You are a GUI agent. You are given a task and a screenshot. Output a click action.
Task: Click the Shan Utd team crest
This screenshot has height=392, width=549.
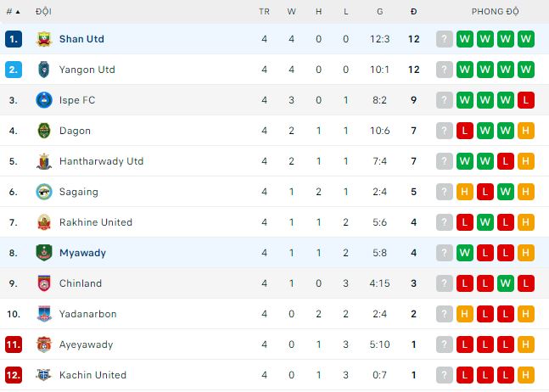coord(44,39)
